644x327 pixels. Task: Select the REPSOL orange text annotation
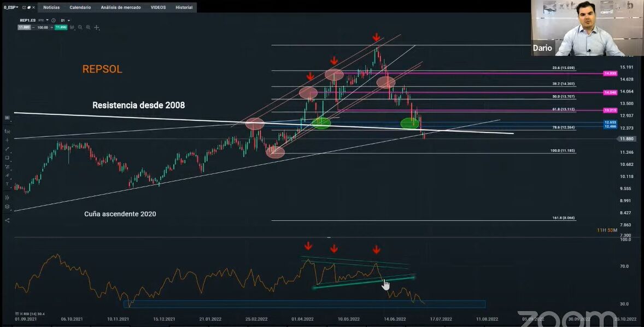(102, 69)
